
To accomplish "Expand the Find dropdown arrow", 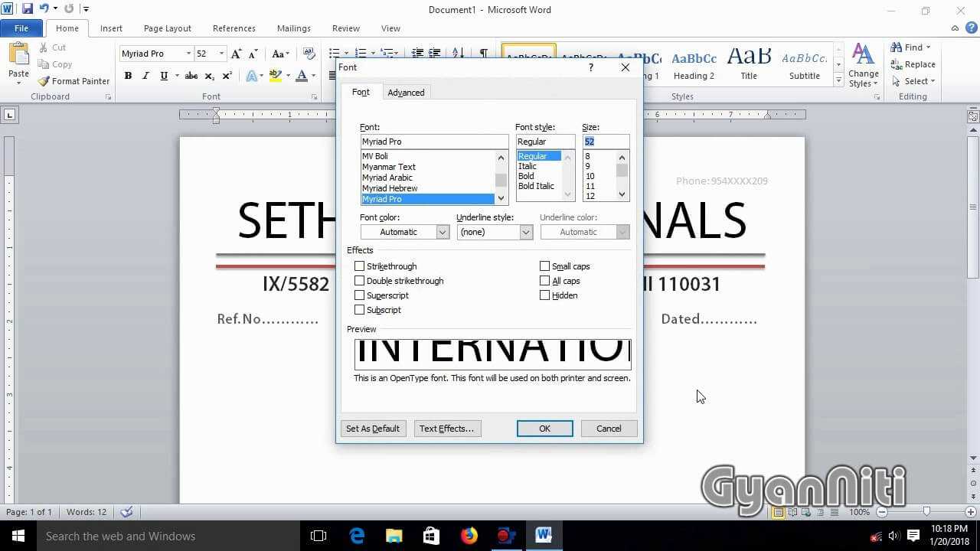I will tap(928, 47).
